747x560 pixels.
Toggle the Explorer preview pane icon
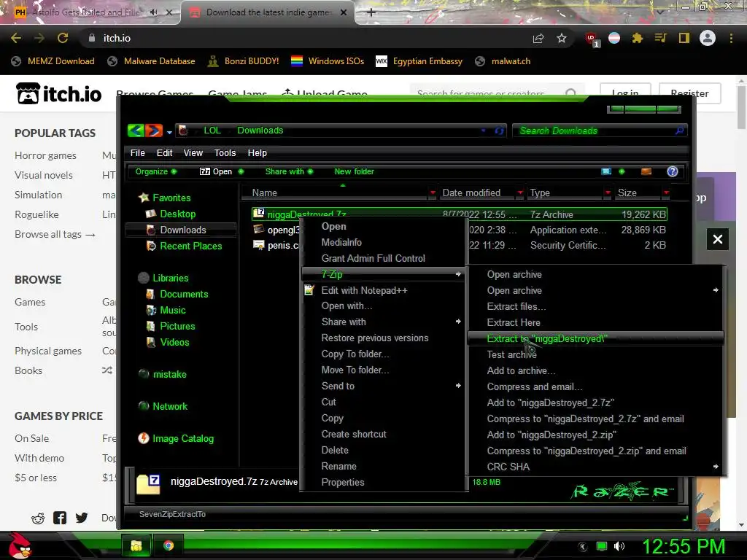click(646, 171)
